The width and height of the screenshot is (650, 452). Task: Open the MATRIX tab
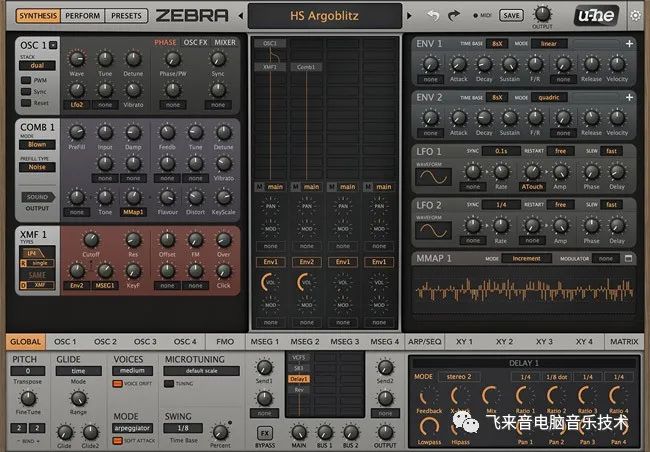click(x=624, y=342)
